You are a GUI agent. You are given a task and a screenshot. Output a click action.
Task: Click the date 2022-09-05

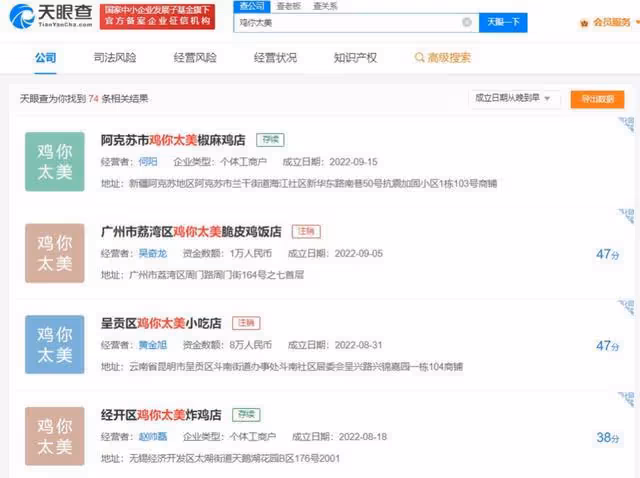[359, 253]
